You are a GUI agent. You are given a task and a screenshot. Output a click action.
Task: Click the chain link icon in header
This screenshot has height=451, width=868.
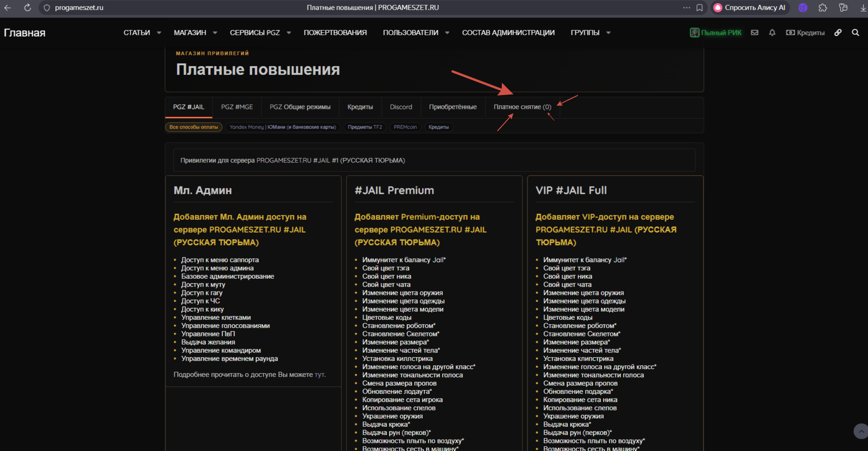838,32
